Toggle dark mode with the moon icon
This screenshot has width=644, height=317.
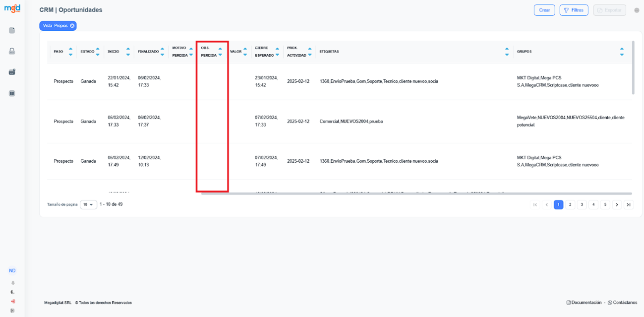click(x=12, y=292)
